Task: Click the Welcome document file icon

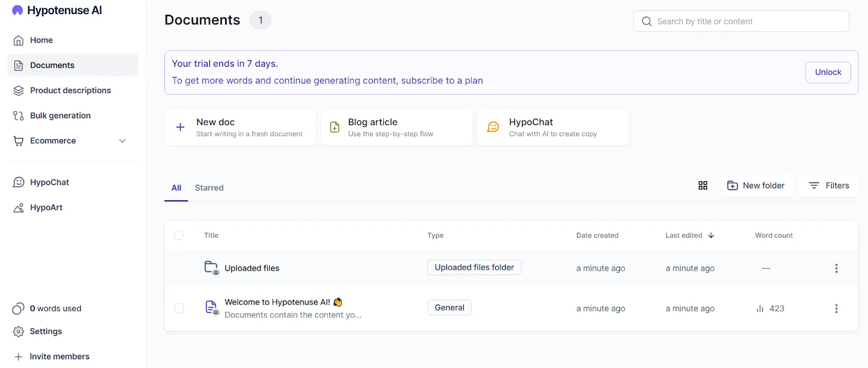Action: click(212, 308)
